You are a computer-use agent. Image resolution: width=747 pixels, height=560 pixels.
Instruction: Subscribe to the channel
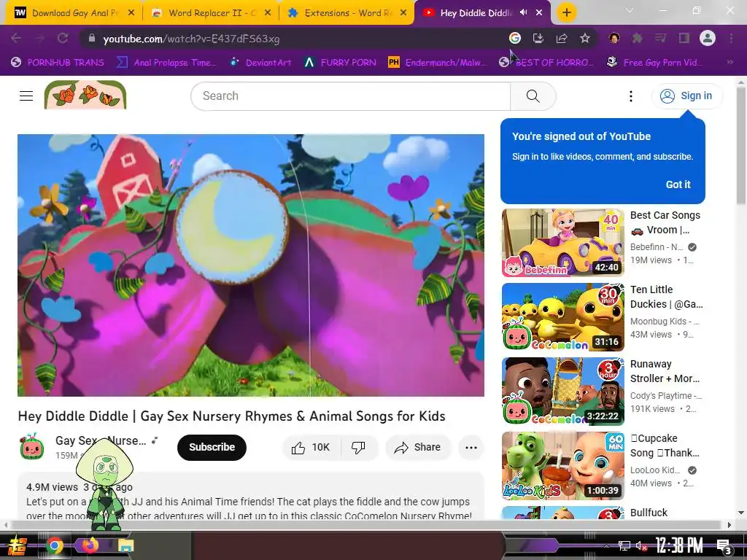click(x=212, y=447)
